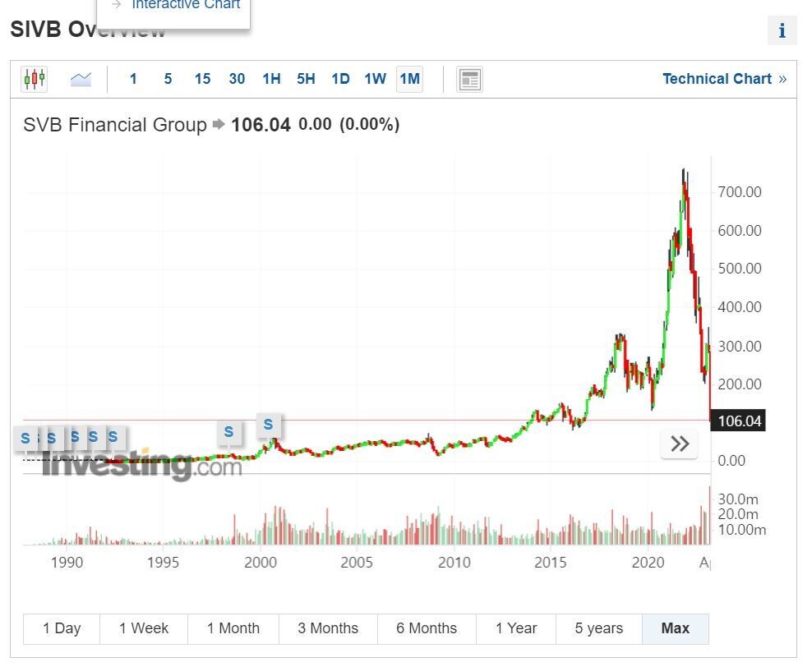Image resolution: width=812 pixels, height=662 pixels.
Task: Select the 1M interval button
Action: [409, 79]
